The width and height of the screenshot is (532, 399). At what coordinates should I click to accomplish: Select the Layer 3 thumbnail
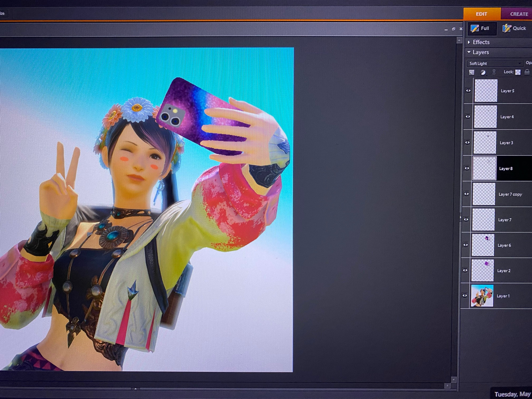click(x=485, y=142)
